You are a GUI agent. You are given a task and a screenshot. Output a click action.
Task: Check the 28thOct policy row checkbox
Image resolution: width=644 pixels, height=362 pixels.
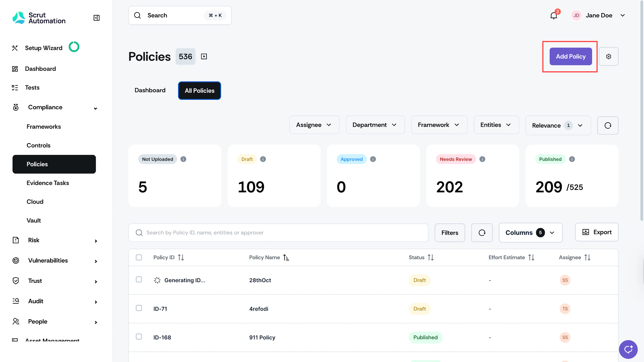click(x=139, y=280)
